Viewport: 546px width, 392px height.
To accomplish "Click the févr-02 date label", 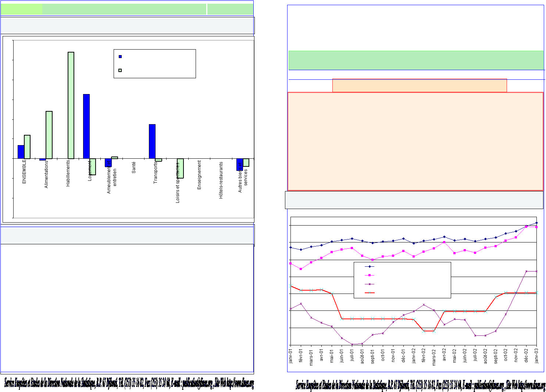I will pos(424,356).
